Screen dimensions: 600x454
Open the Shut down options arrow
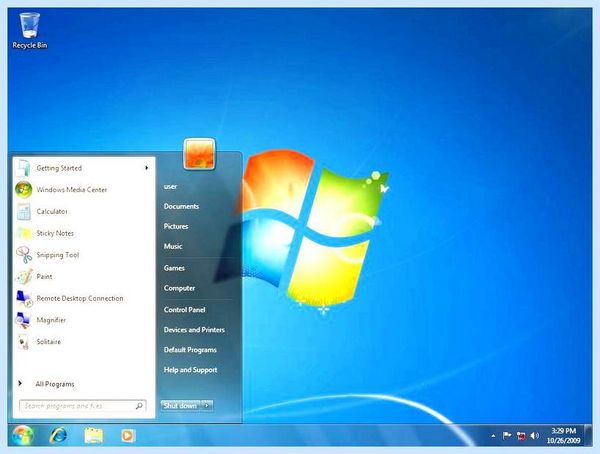207,405
